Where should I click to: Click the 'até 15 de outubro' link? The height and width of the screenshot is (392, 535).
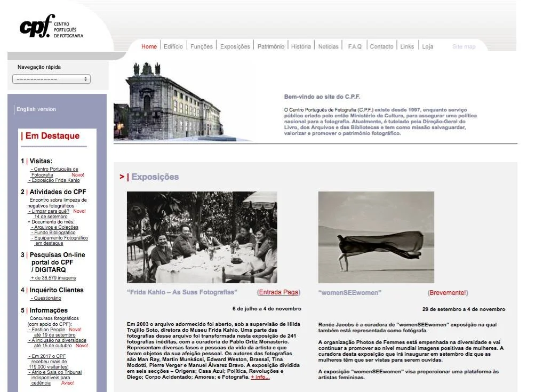pyautogui.click(x=53, y=346)
